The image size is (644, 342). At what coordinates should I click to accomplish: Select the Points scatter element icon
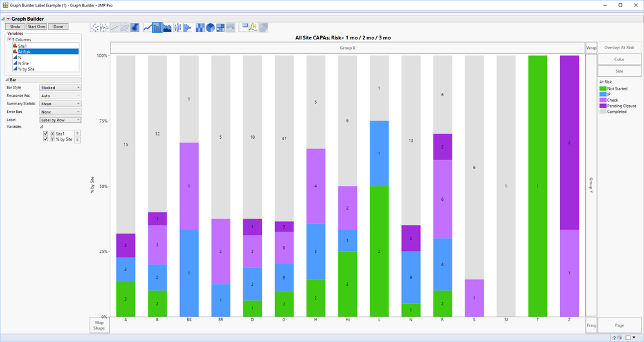[x=94, y=28]
